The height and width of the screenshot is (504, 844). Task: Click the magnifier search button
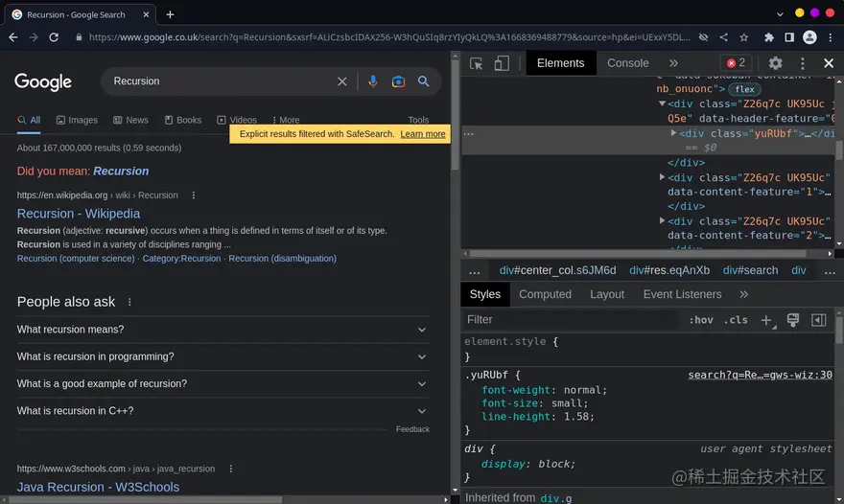[x=424, y=81]
